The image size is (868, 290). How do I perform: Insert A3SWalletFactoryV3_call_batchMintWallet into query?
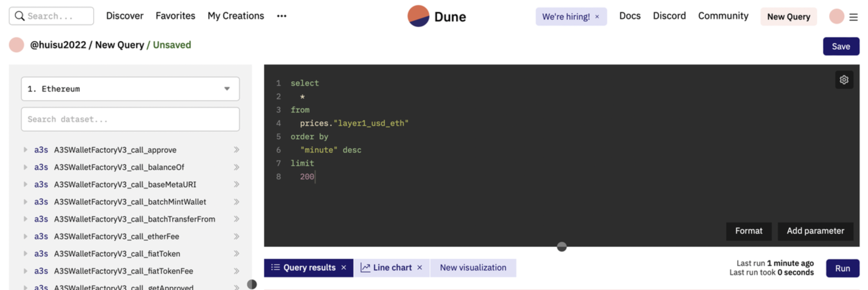pos(236,202)
